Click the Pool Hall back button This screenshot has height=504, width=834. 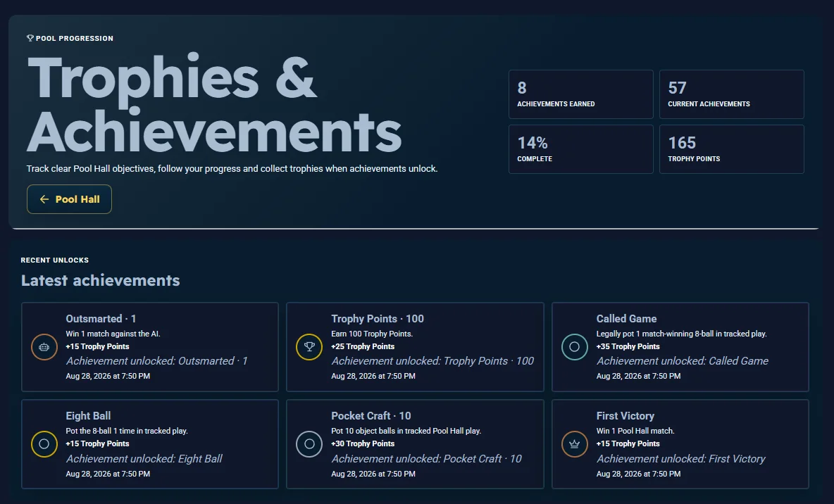pos(69,199)
